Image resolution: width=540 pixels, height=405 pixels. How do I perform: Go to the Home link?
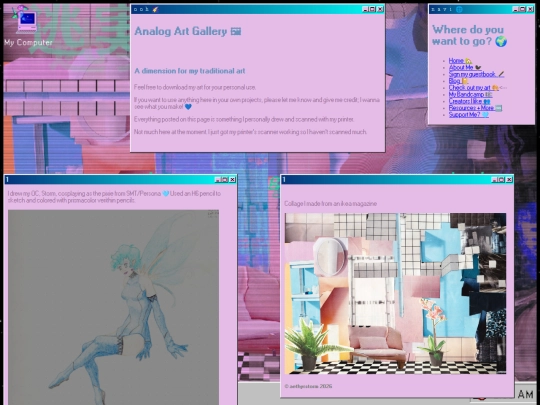pyautogui.click(x=460, y=61)
